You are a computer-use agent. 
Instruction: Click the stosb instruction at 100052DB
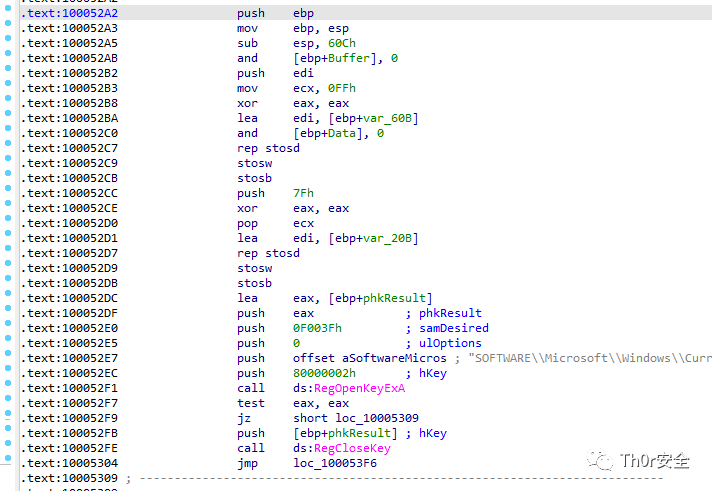[x=254, y=283]
